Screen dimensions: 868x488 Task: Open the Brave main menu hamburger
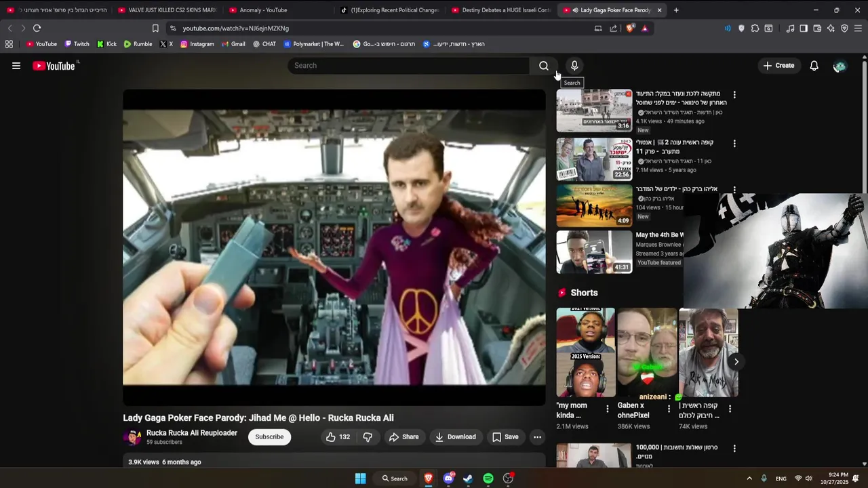(x=858, y=28)
